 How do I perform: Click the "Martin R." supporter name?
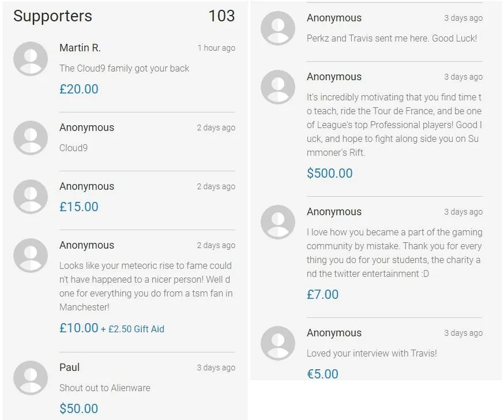coord(80,48)
